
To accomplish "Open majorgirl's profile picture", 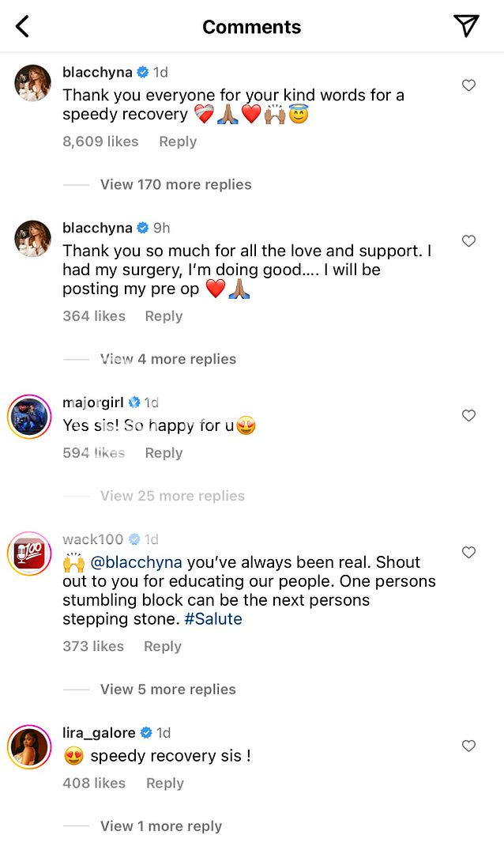I will tap(28, 415).
